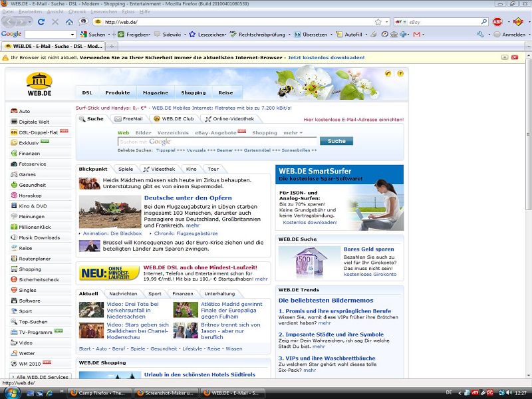Click the Gmail icon in Google toolbar
The image size is (532, 399).
pyautogui.click(x=417, y=35)
